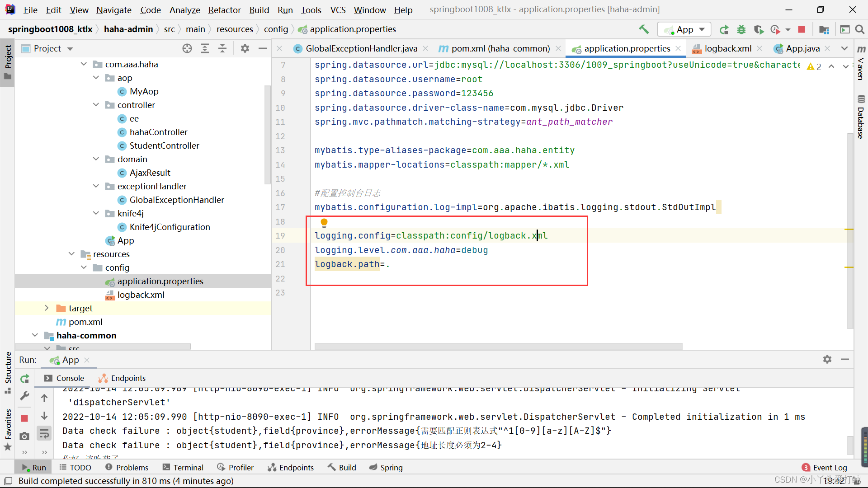Open Project panel options gear
868x488 pixels.
[x=245, y=48]
